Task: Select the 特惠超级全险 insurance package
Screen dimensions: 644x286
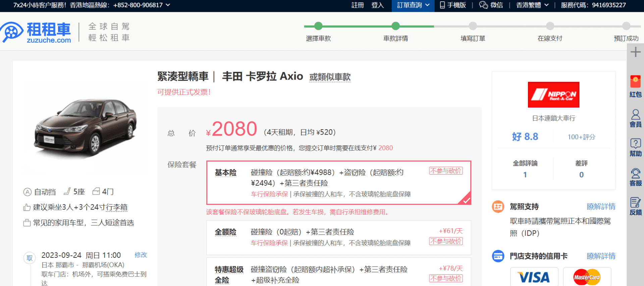Action: pyautogui.click(x=339, y=272)
